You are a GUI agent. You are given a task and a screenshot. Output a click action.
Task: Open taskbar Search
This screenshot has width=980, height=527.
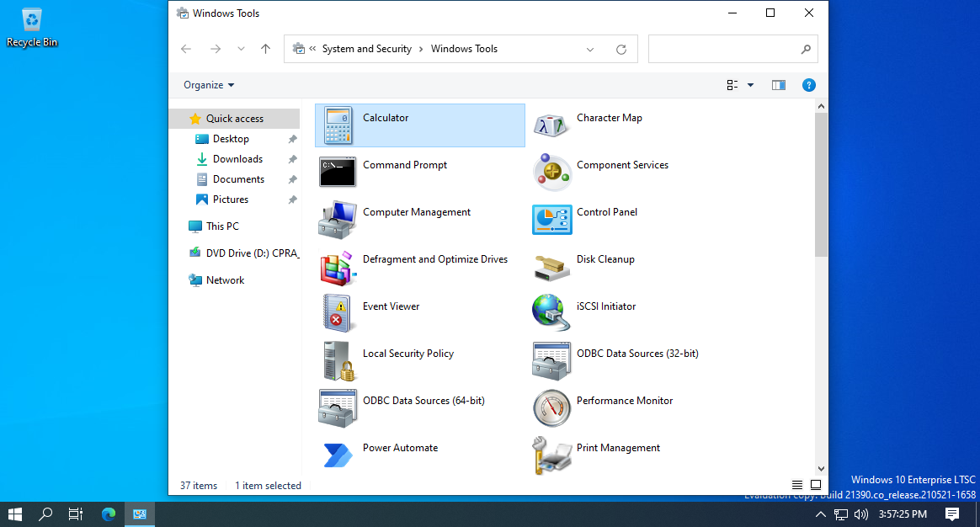click(45, 514)
